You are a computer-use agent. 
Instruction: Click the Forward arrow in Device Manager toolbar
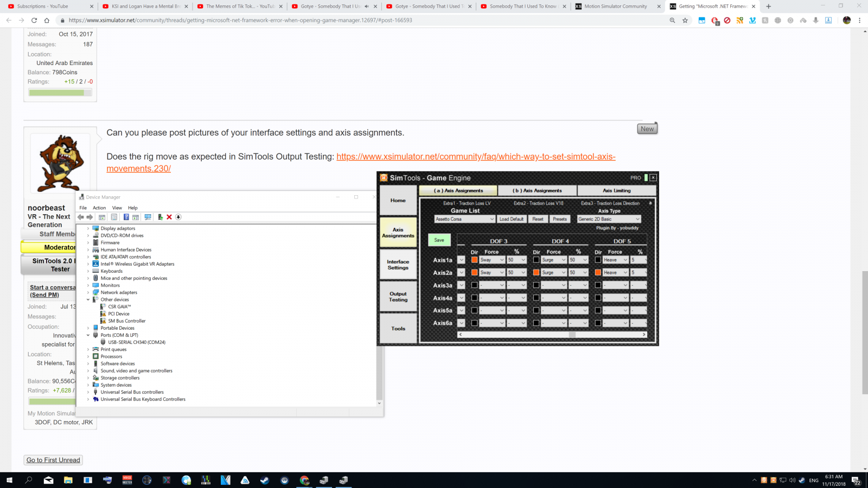pos(90,217)
